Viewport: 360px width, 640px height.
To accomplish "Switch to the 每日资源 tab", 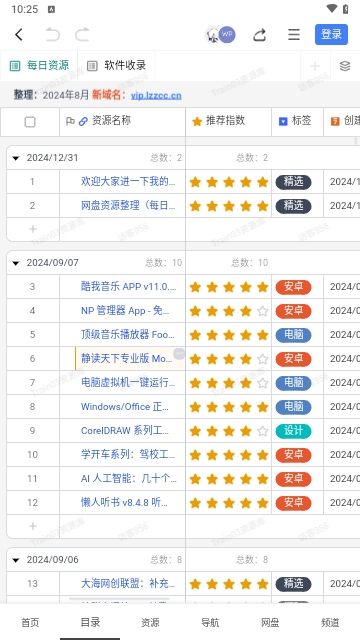I will [x=39, y=66].
